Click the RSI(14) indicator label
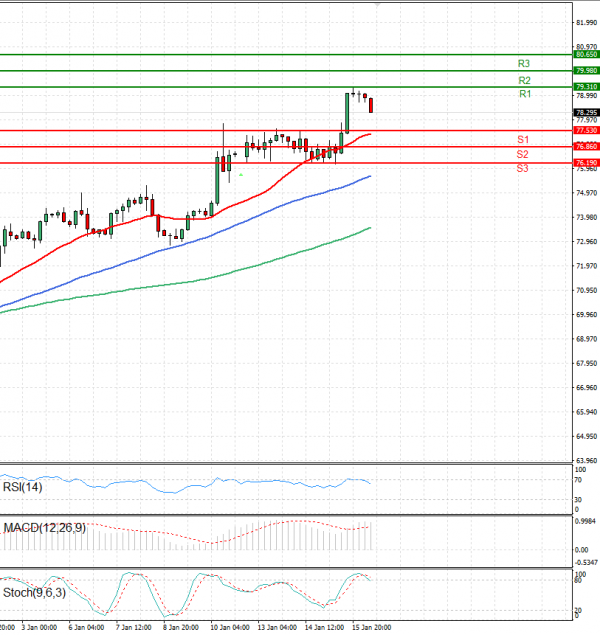The image size is (600, 635). coord(22,487)
